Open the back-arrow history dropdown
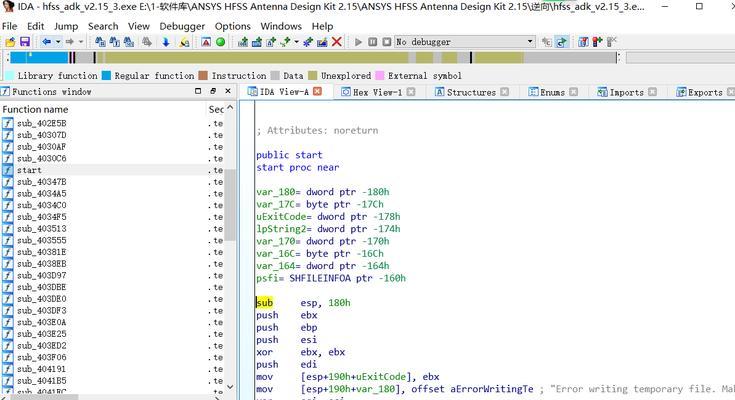 pyautogui.click(x=58, y=42)
